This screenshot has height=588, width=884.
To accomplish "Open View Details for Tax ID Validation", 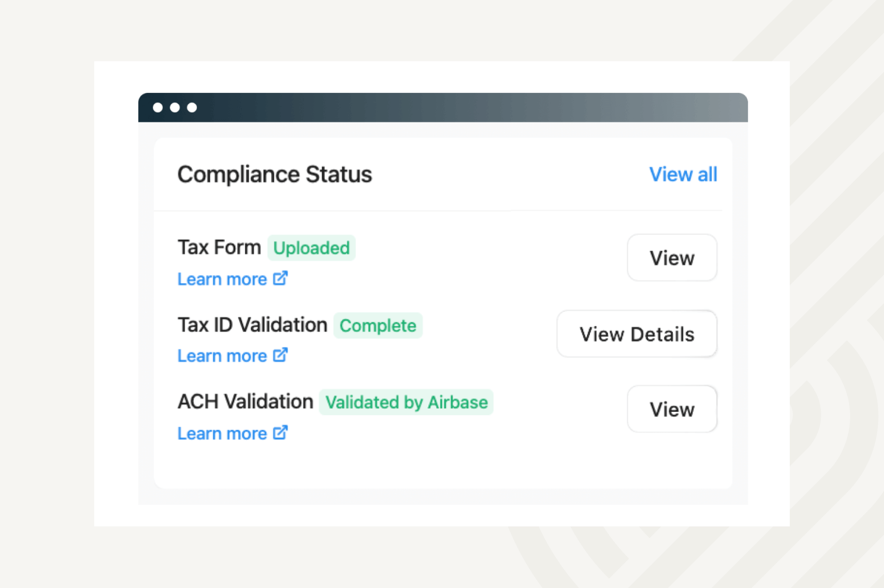I will (x=637, y=334).
